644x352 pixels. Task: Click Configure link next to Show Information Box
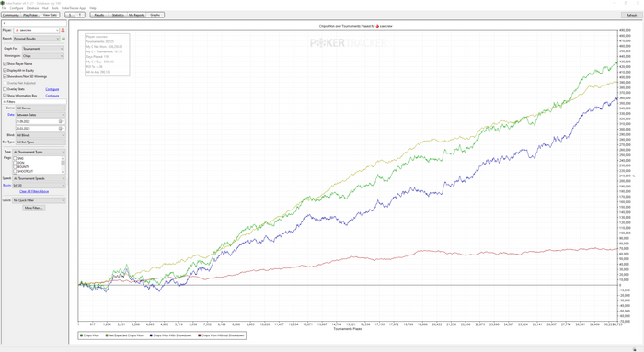pyautogui.click(x=52, y=96)
